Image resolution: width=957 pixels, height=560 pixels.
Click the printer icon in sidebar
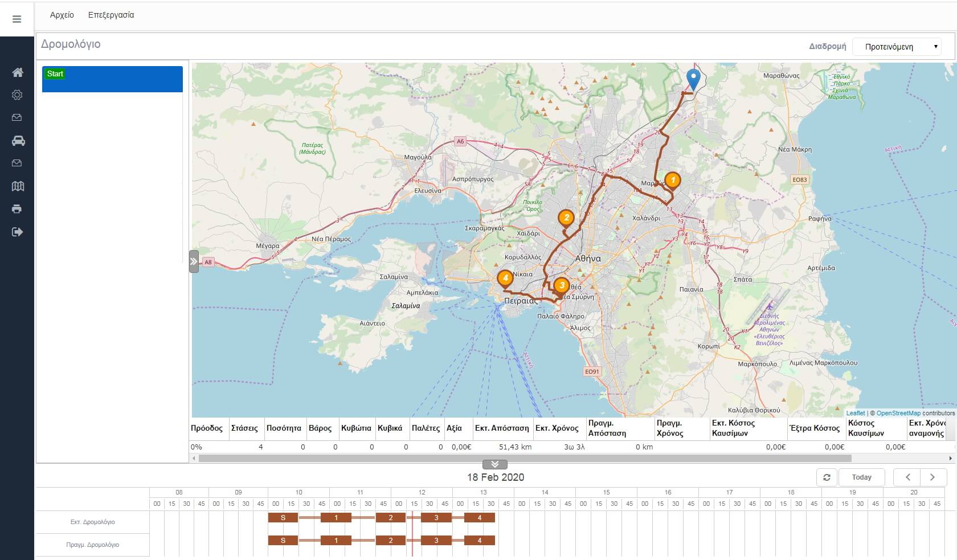[x=17, y=209]
